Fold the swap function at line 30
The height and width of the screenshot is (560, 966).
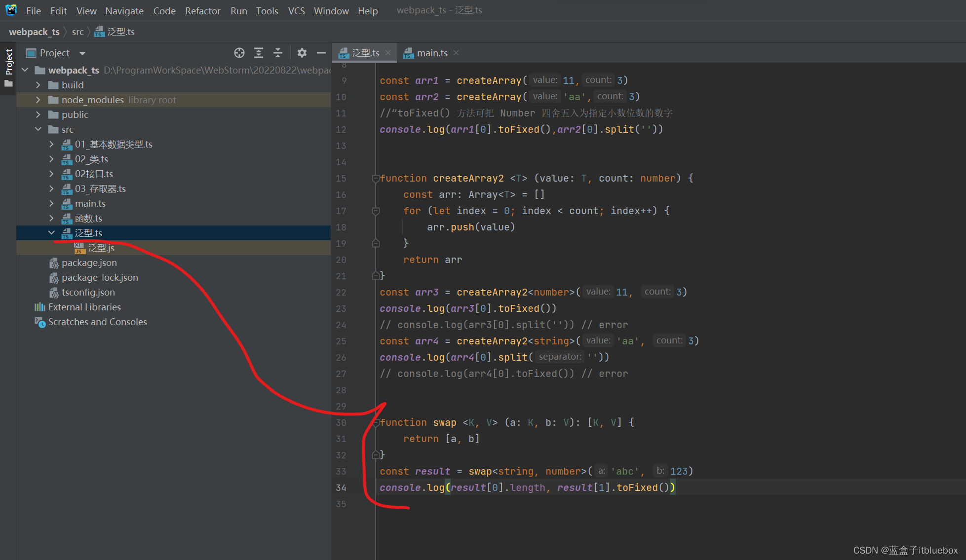[376, 422]
